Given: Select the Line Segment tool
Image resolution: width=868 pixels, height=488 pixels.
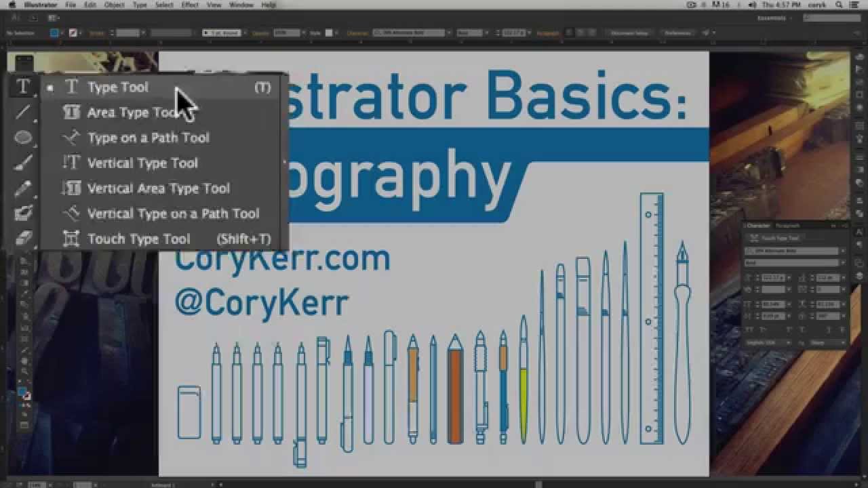Looking at the screenshot, I should pos(23,112).
